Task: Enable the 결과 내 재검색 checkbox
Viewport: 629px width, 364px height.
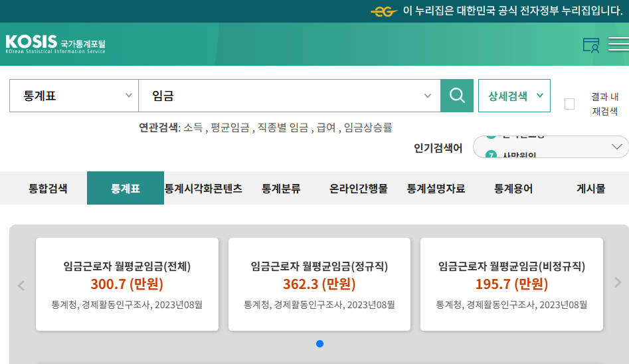Action: coord(569,104)
